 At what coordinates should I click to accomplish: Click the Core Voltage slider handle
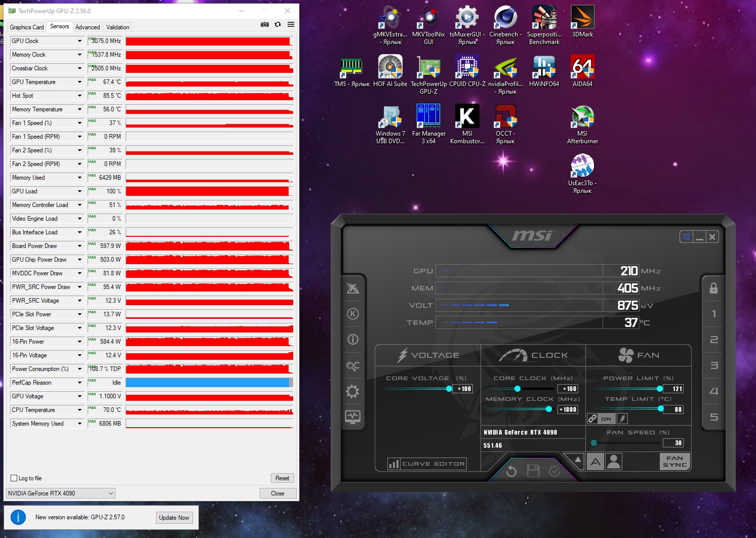tap(449, 389)
